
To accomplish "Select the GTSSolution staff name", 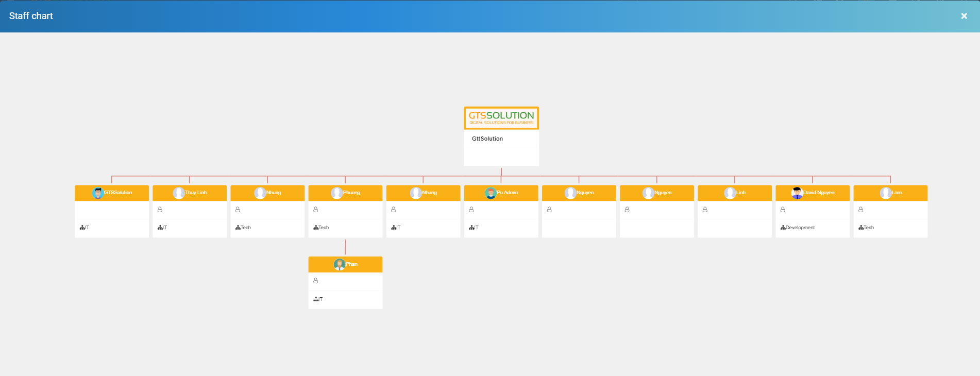I will 118,193.
